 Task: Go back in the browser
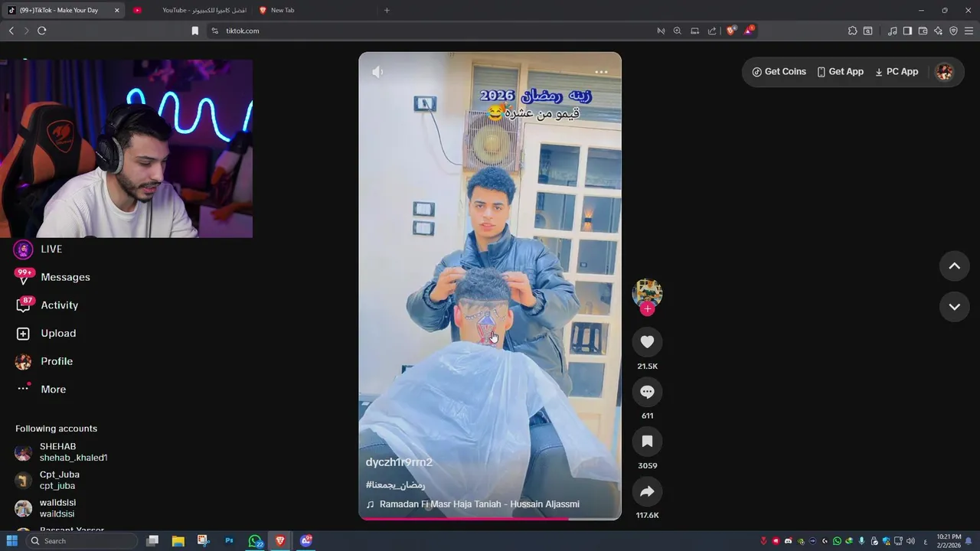[11, 31]
